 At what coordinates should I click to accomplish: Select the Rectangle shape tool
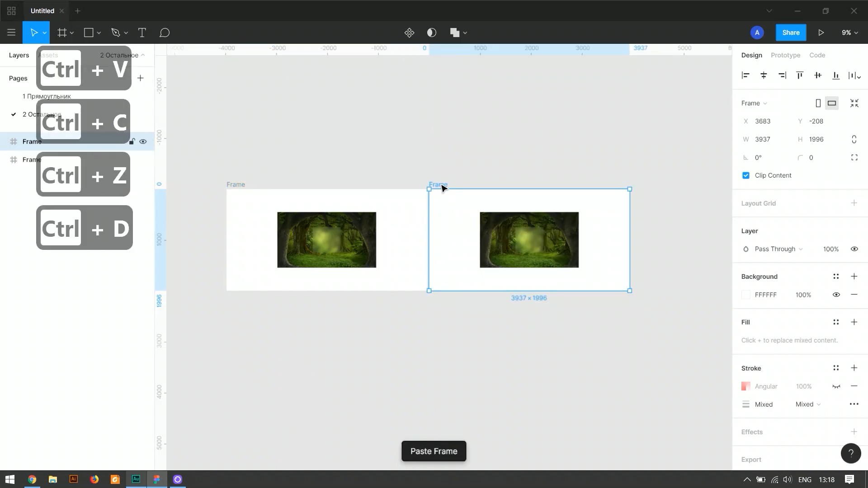[89, 33]
